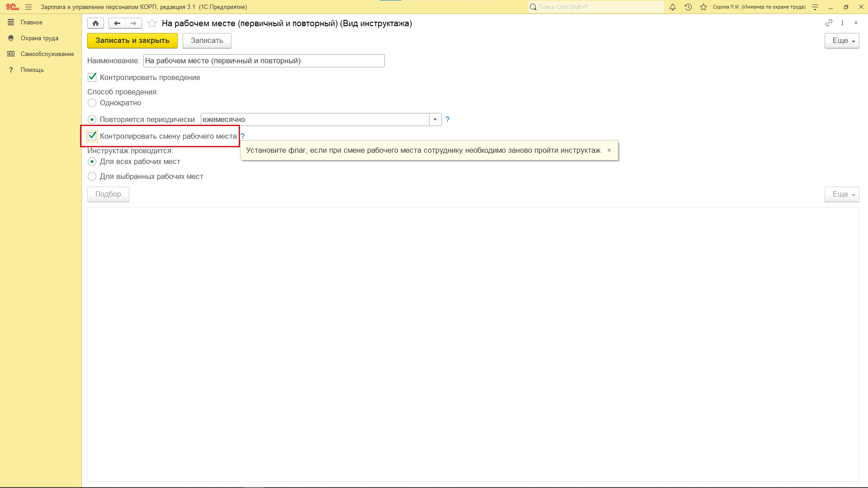Go forward with right arrow icon
The height and width of the screenshot is (488, 868).
click(x=133, y=23)
